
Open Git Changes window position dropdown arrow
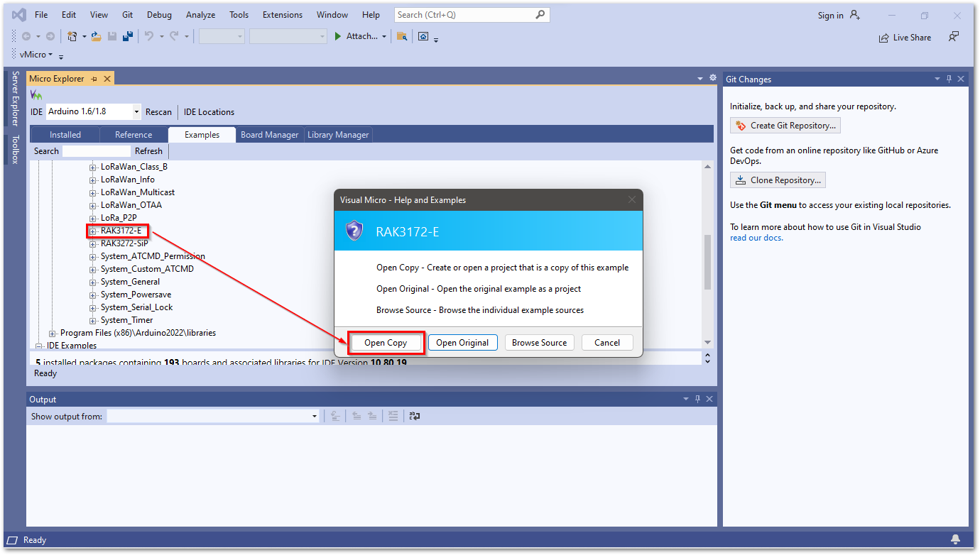[937, 79]
